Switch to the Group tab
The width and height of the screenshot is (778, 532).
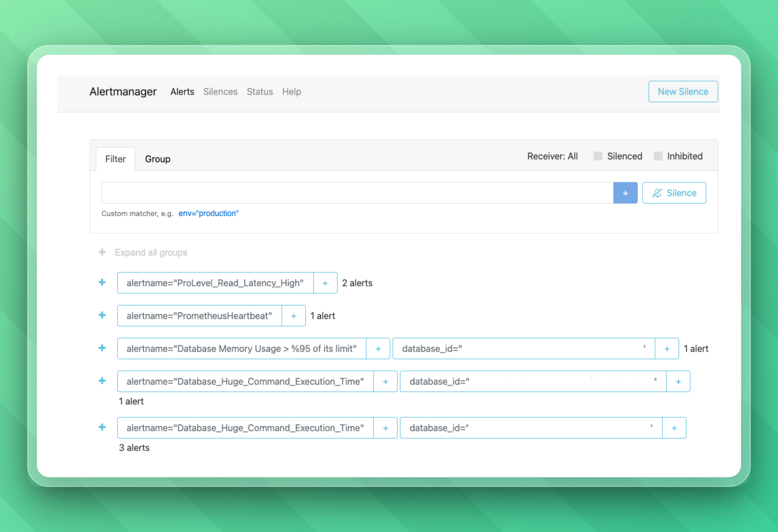pos(157,159)
